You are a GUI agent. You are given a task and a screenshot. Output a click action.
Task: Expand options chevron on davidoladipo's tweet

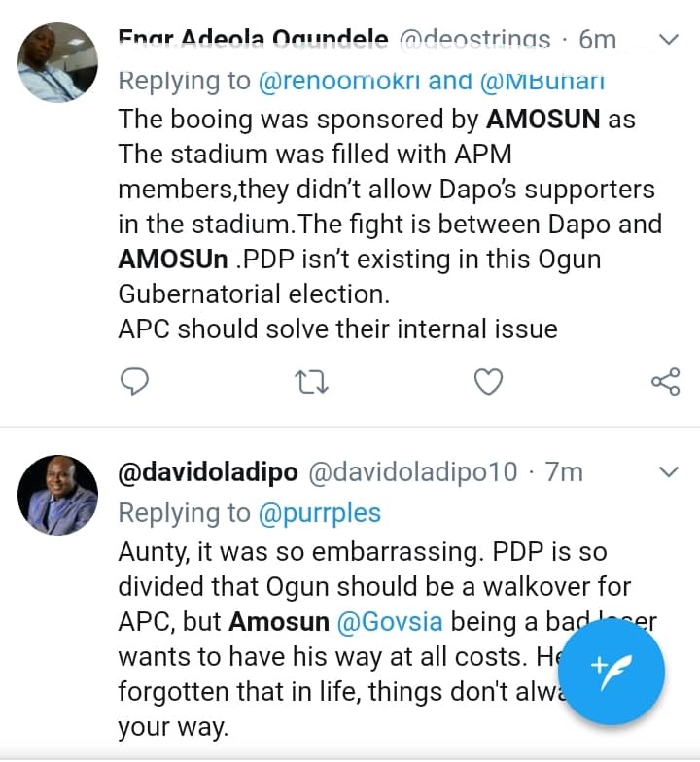click(669, 472)
